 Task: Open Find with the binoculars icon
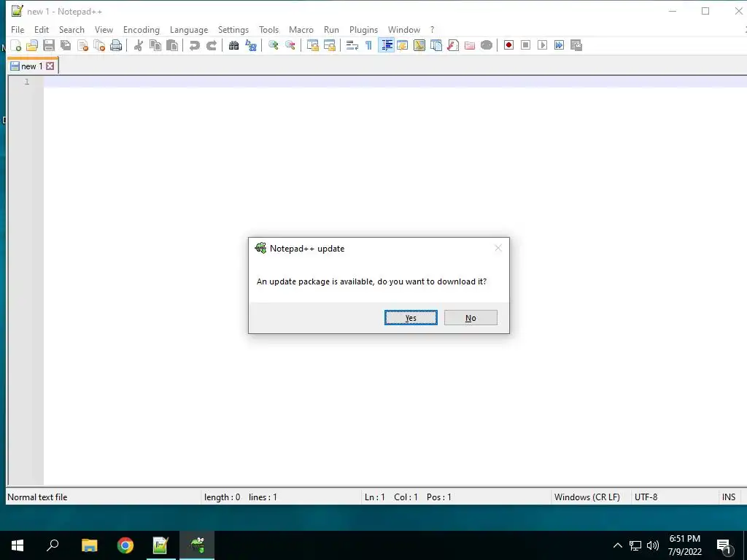[233, 45]
